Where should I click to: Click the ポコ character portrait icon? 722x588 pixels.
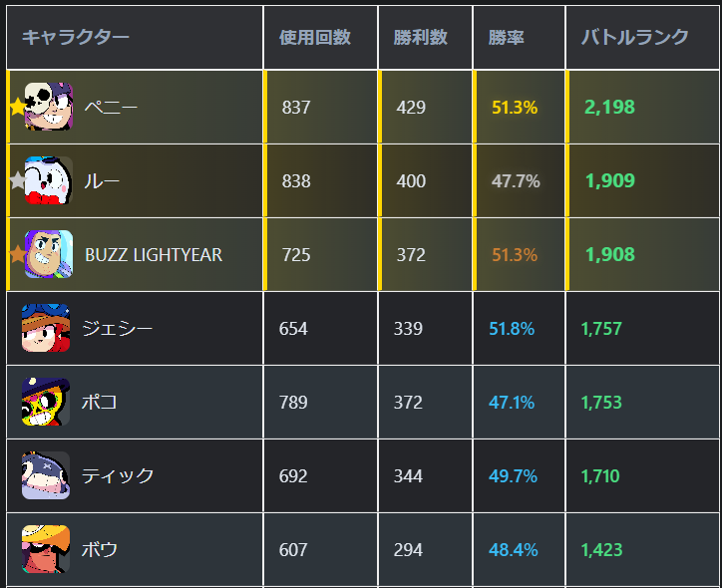point(46,402)
